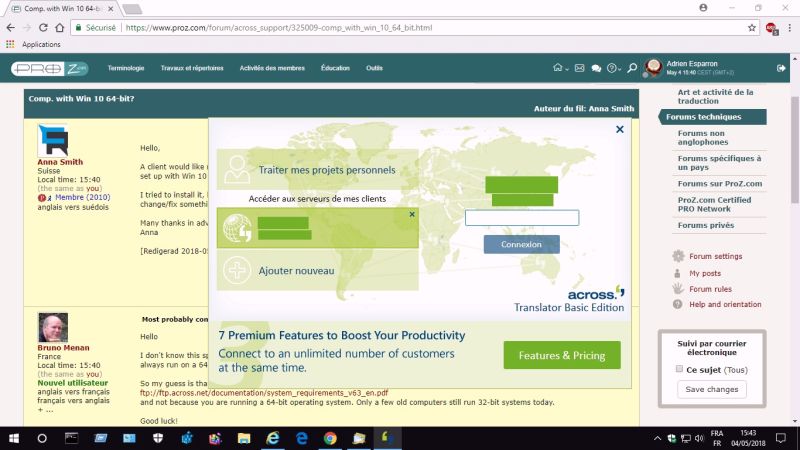800x450 pixels.
Task: Open Travaux et répertoires menu
Action: 192,68
